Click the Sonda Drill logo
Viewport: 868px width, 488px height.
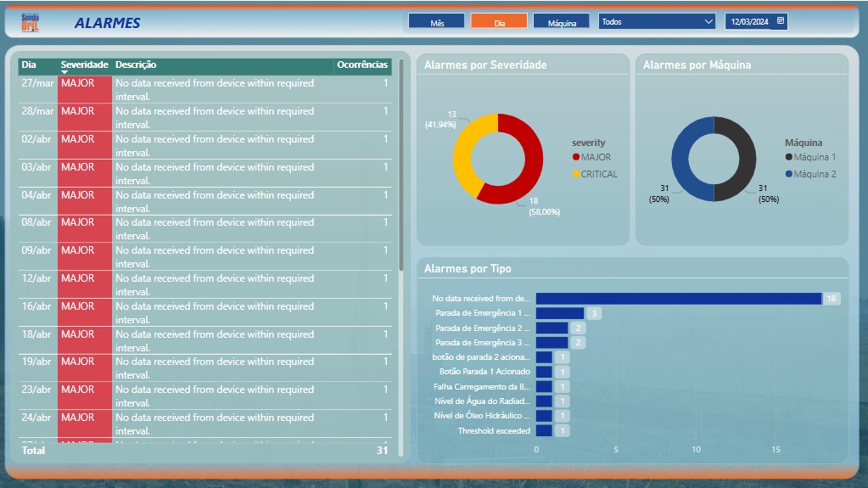(30, 23)
